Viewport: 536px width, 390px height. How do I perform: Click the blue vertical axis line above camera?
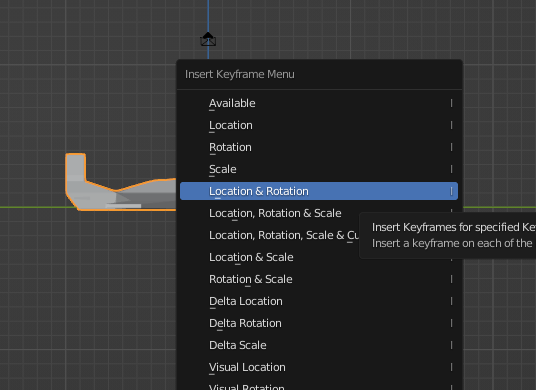click(208, 15)
